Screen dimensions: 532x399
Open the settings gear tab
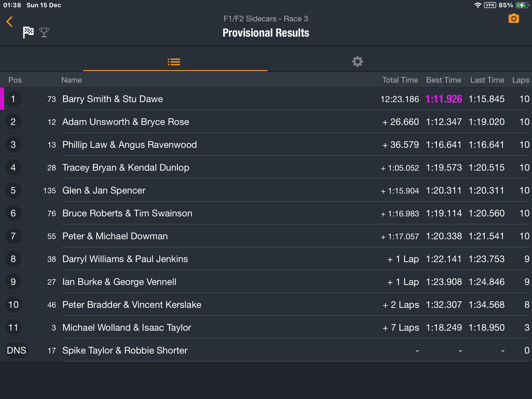tap(357, 62)
